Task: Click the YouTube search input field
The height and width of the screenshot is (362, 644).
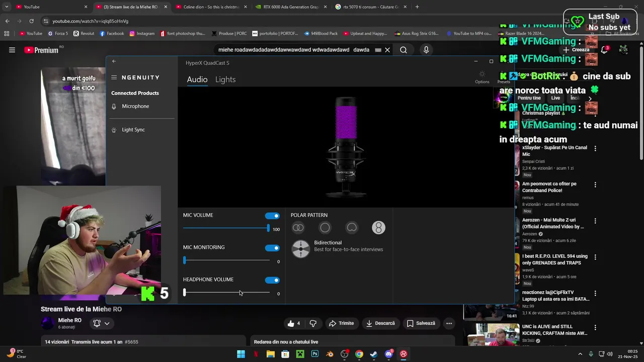Action: [x=297, y=50]
